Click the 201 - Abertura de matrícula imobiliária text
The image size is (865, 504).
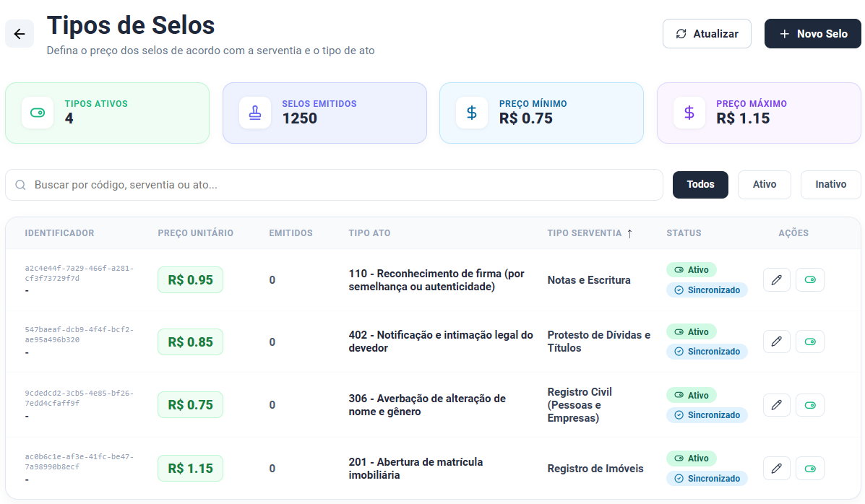(416, 469)
